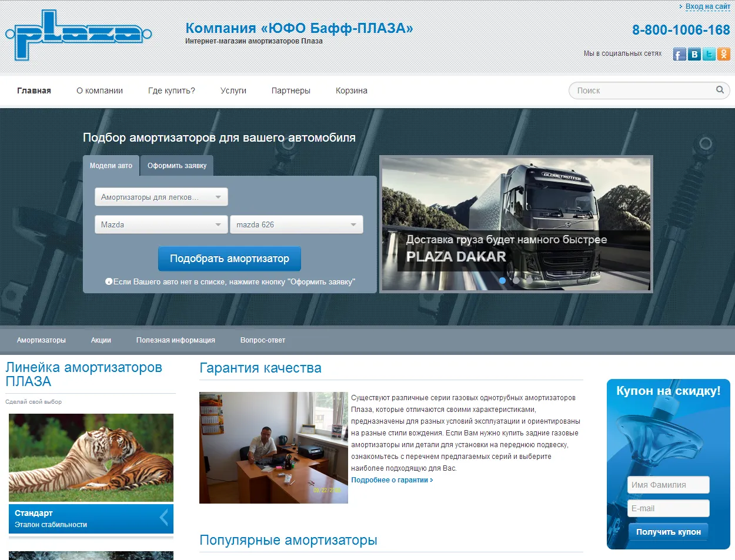Click the arrow chevron on Стандарт card
This screenshot has height=560, width=735.
tap(164, 518)
